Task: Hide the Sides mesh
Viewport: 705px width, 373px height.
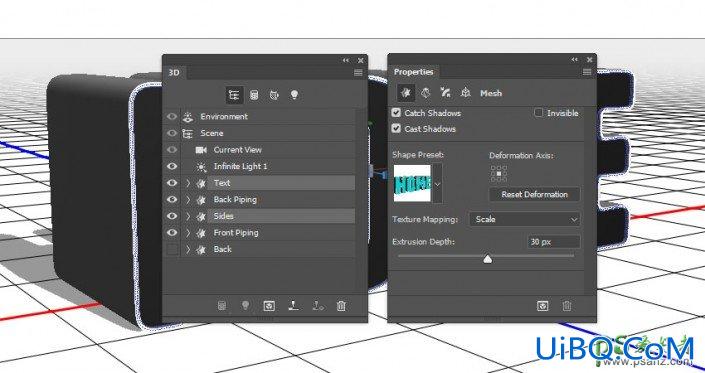Action: coord(172,216)
